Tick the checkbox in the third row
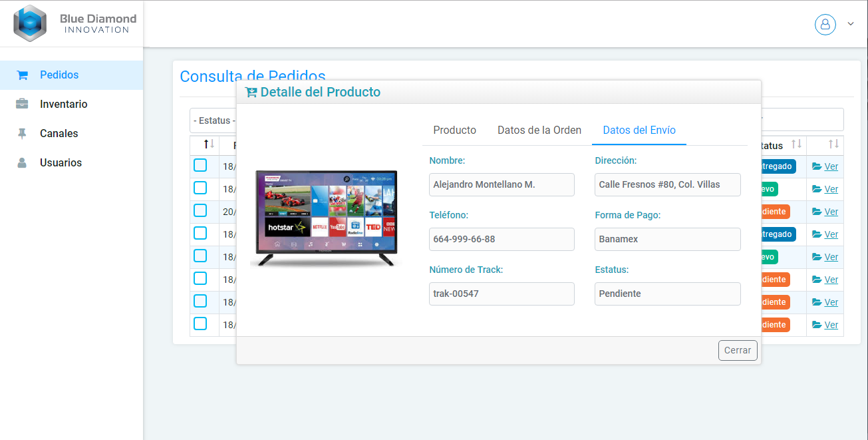Viewport: 868px width, 440px height. (x=200, y=211)
